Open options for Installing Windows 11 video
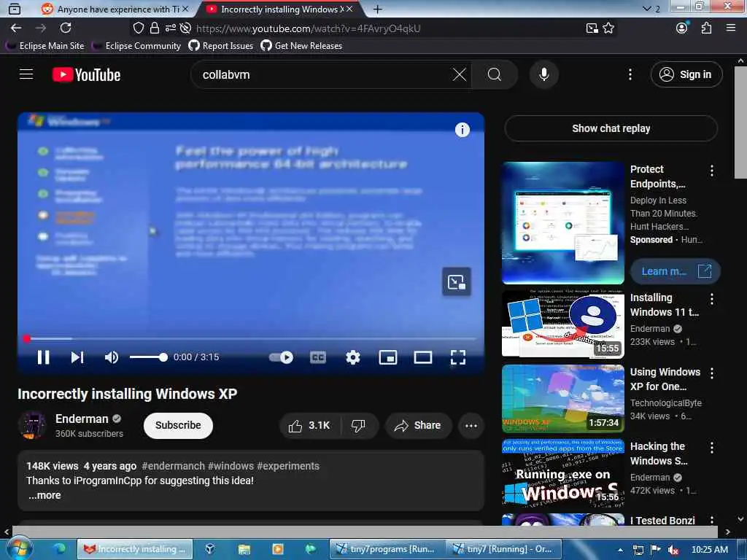Screen dimensions: 747x560 [x=712, y=299]
